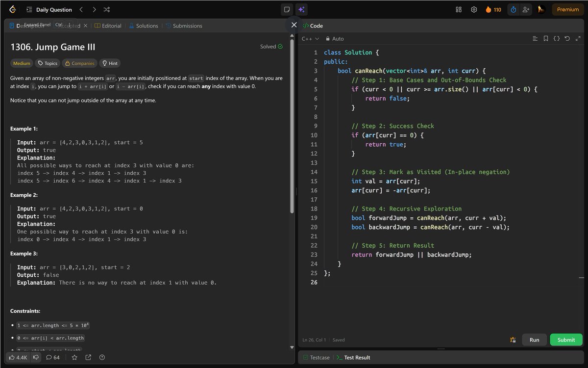The width and height of the screenshot is (588, 368).
Task: Format code with align-lines icon
Action: pyautogui.click(x=535, y=38)
